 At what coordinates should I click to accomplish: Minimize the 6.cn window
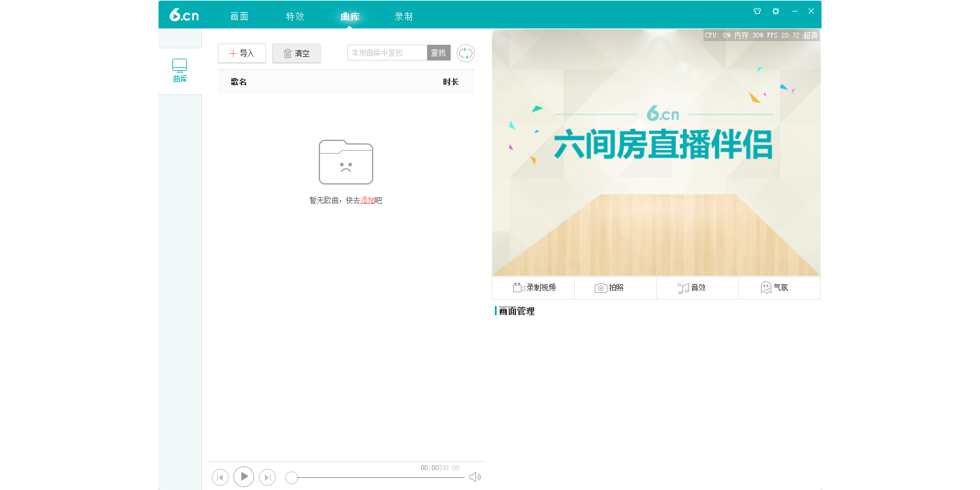coord(794,11)
